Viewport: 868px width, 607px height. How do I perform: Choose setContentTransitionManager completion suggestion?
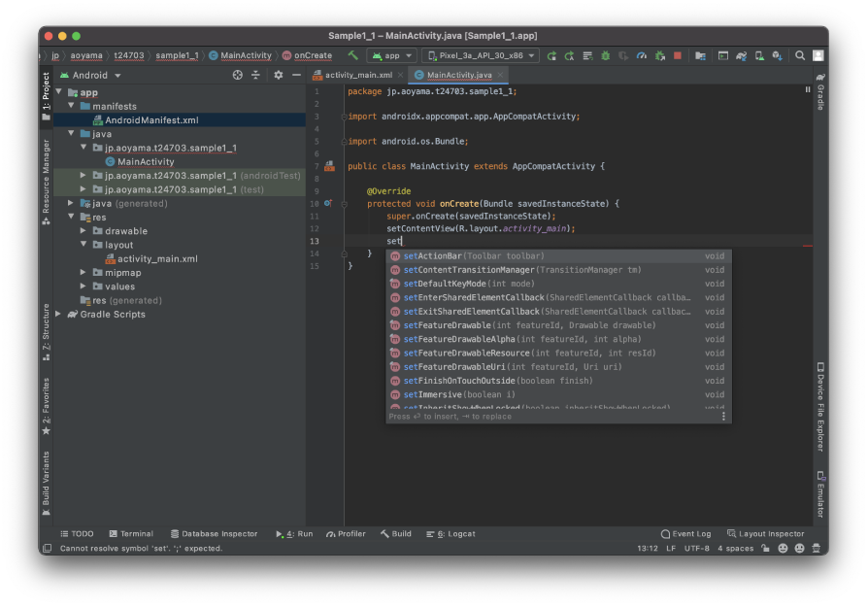point(558,270)
